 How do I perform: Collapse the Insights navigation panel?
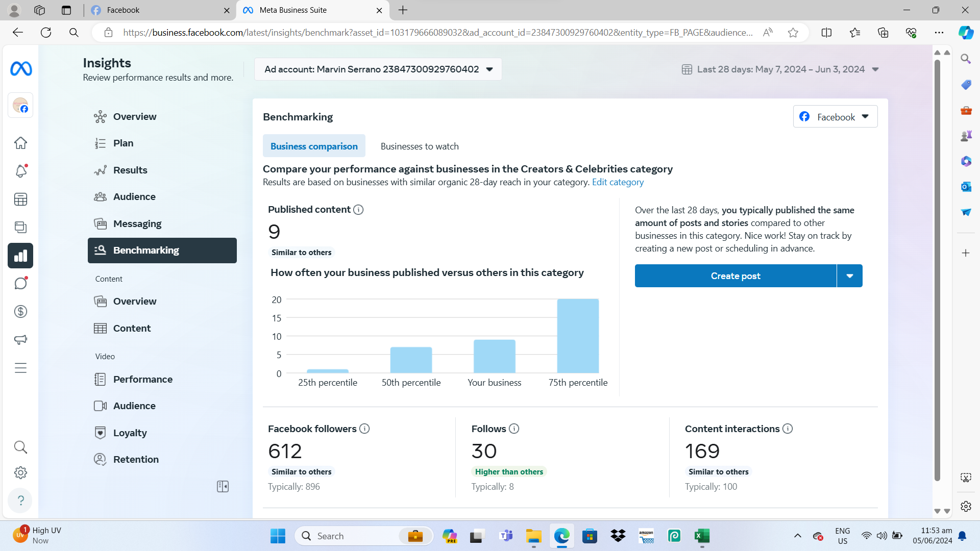(x=223, y=487)
